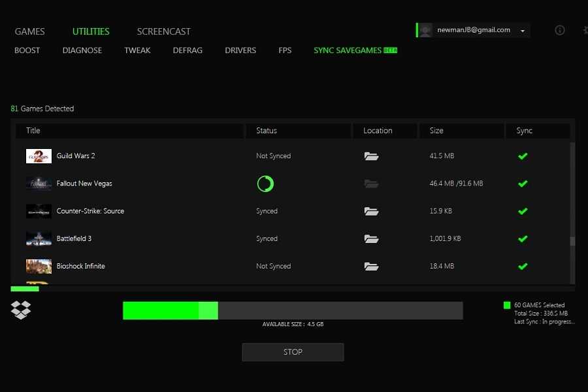Click the user avatar icon
588x392 pixels.
pos(426,30)
